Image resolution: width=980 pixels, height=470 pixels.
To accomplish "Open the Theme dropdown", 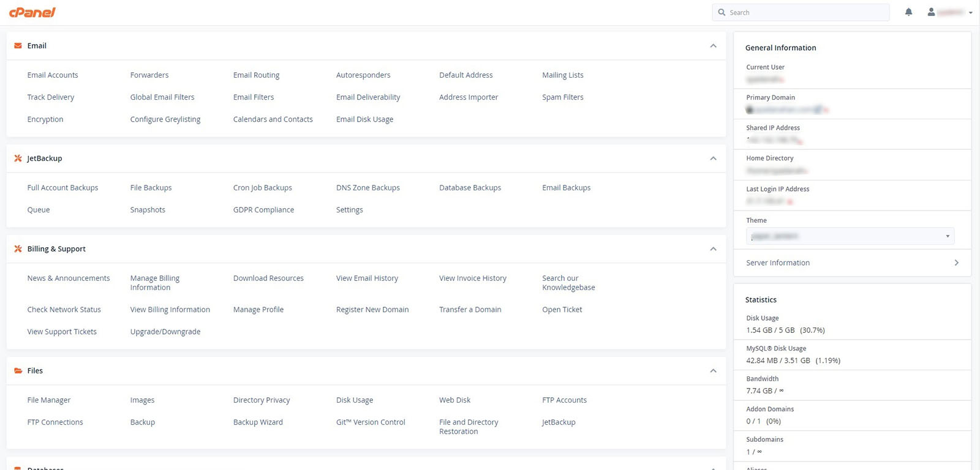I will tap(850, 236).
